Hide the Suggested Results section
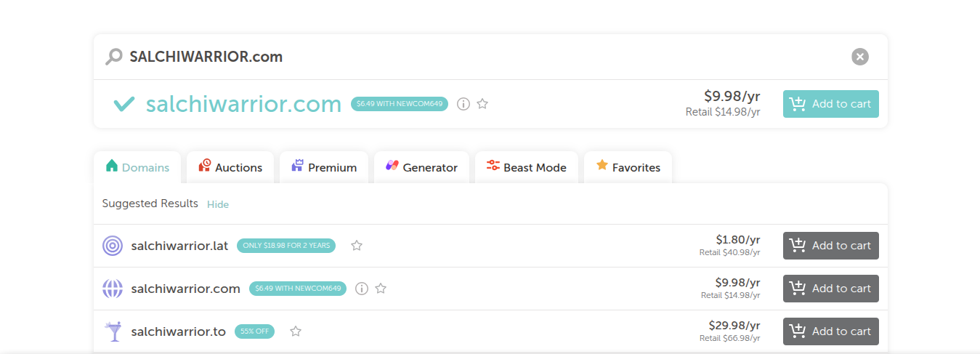980x354 pixels. (x=218, y=204)
